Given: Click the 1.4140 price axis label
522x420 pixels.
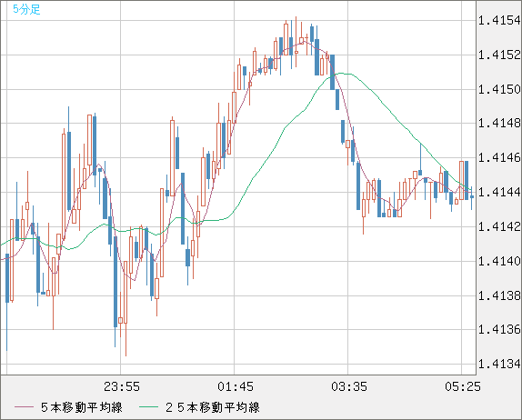Looking at the screenshot, I should 499,261.
